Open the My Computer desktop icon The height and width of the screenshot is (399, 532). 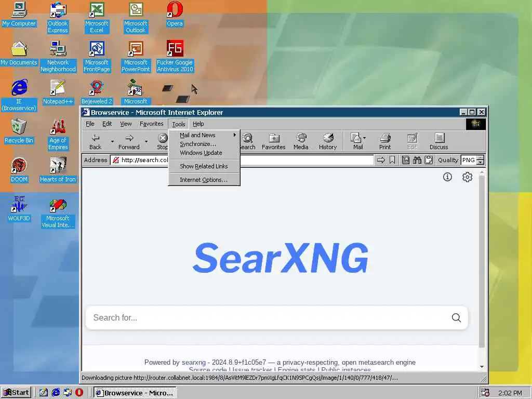click(x=19, y=14)
